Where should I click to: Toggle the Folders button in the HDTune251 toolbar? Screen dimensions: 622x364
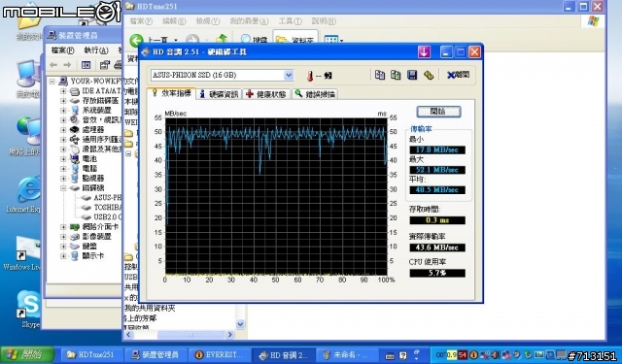[295, 38]
